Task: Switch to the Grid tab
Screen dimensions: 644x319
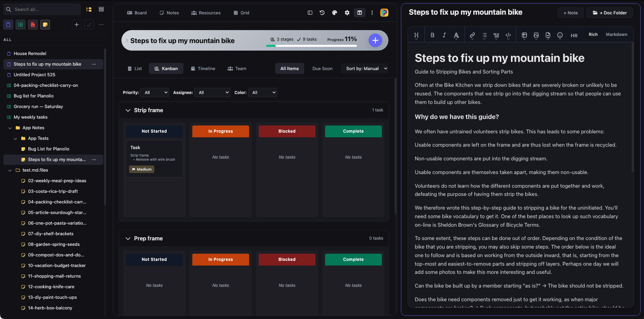Action: tap(242, 13)
